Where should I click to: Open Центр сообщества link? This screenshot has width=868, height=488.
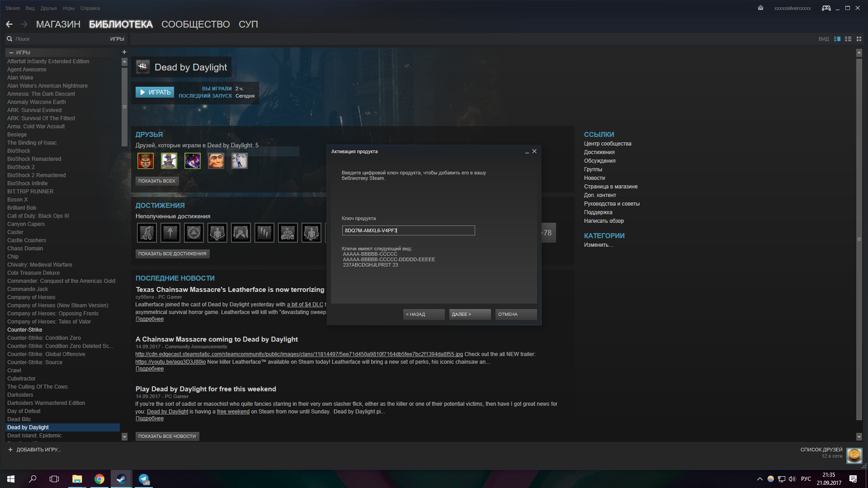coord(608,144)
